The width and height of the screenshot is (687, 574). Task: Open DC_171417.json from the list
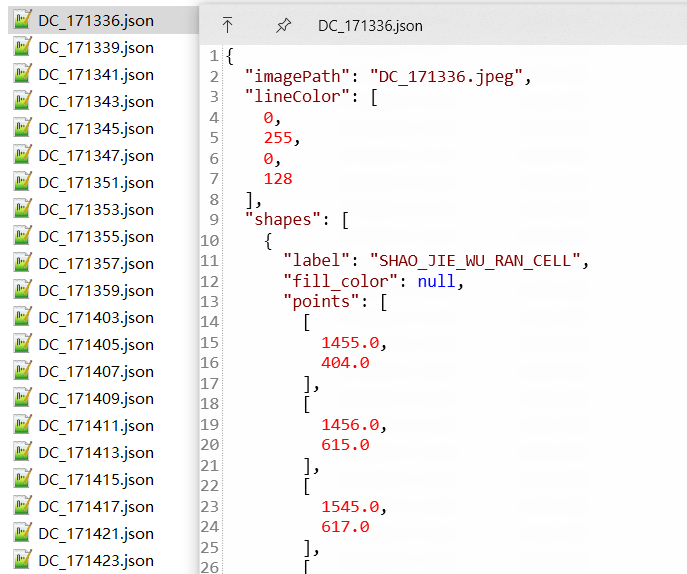pos(95,506)
